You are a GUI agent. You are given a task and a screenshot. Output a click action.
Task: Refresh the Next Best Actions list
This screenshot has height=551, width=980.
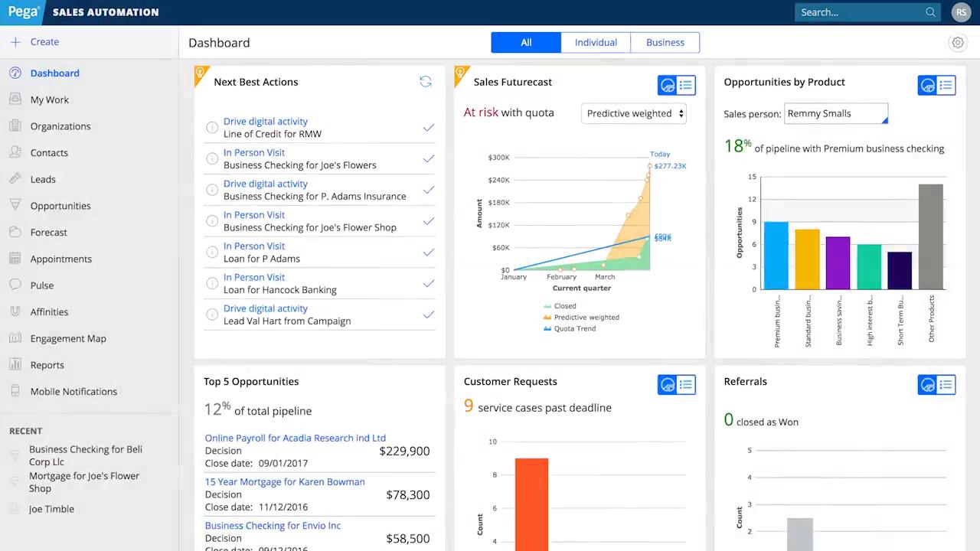point(426,82)
